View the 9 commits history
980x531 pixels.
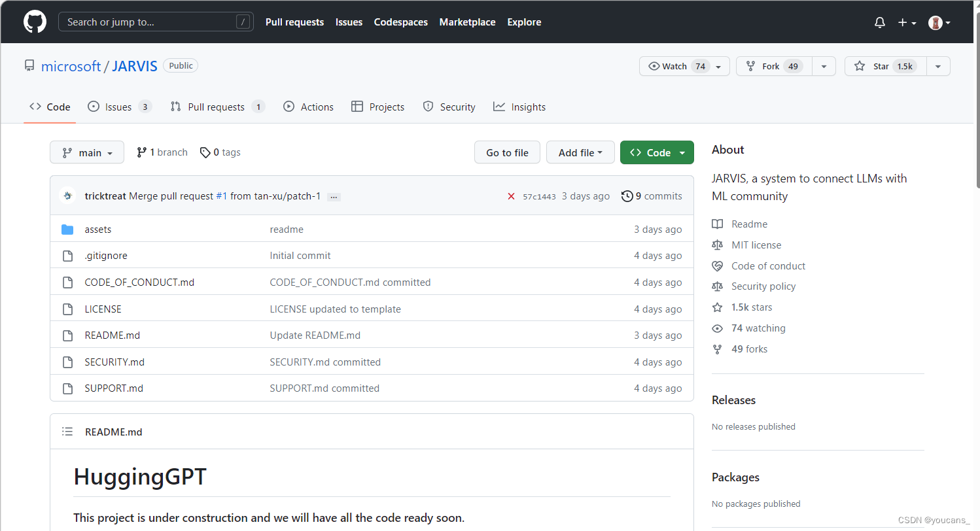pyautogui.click(x=652, y=196)
